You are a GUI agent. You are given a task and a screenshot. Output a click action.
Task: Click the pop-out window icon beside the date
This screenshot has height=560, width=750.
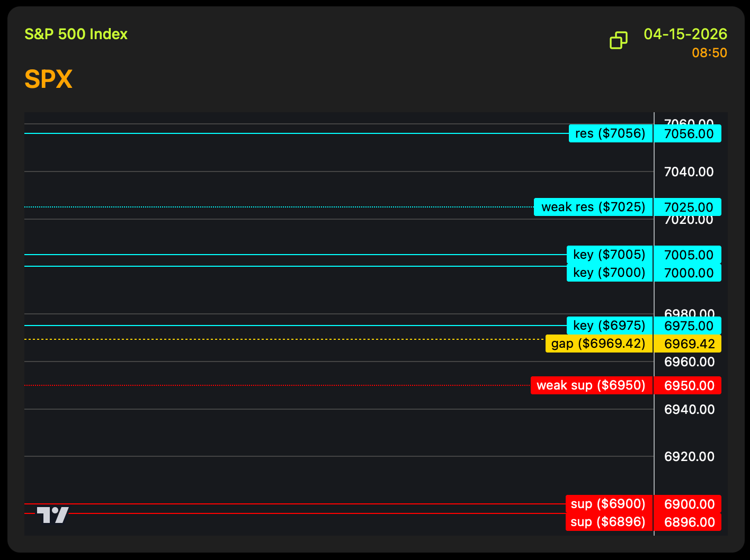619,40
